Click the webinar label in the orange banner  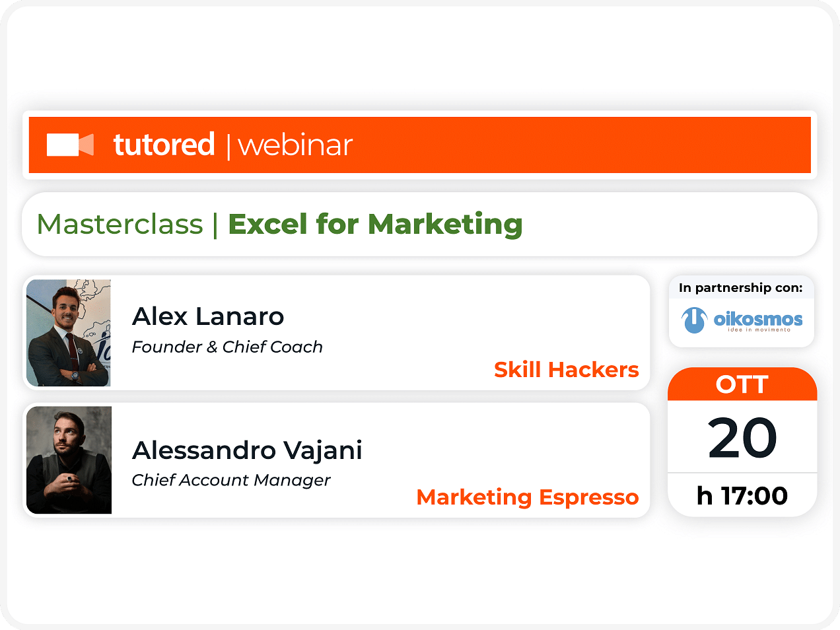tap(295, 145)
